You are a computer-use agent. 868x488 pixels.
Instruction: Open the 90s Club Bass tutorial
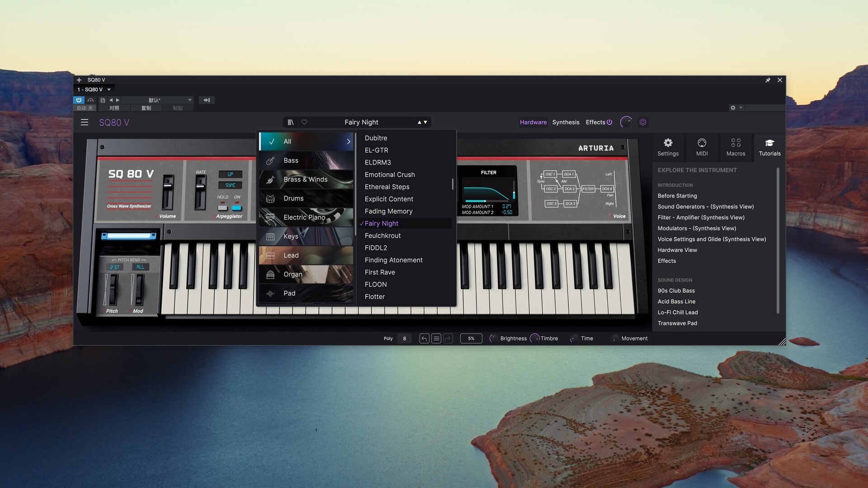(676, 291)
